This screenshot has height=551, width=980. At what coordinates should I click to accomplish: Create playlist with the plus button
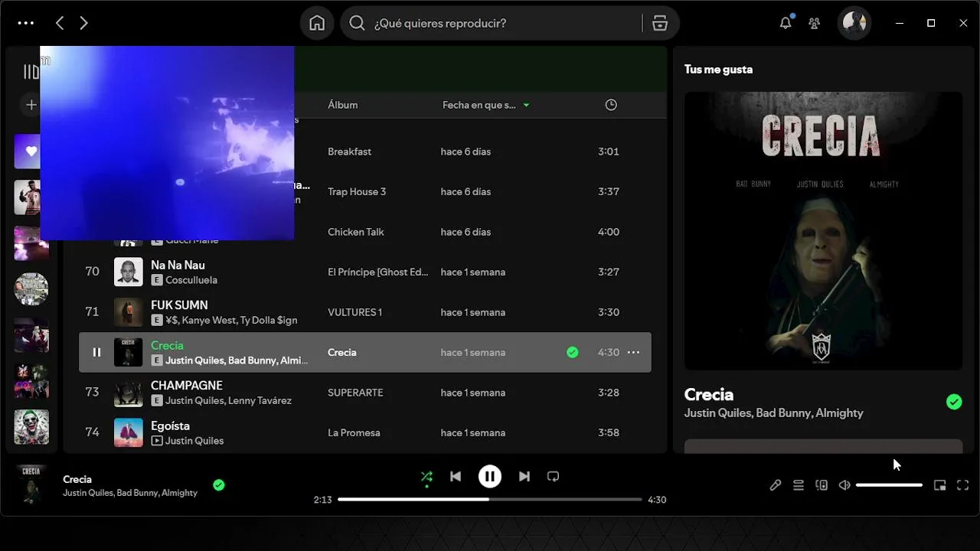[x=31, y=105]
